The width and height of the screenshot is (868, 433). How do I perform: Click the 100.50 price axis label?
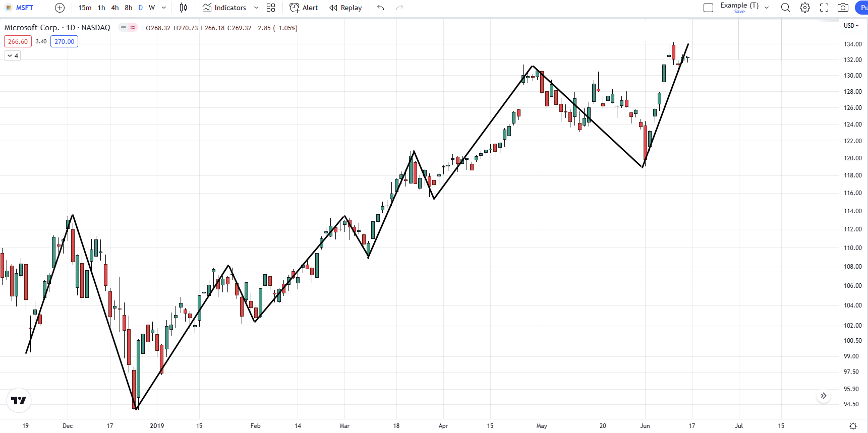(853, 341)
